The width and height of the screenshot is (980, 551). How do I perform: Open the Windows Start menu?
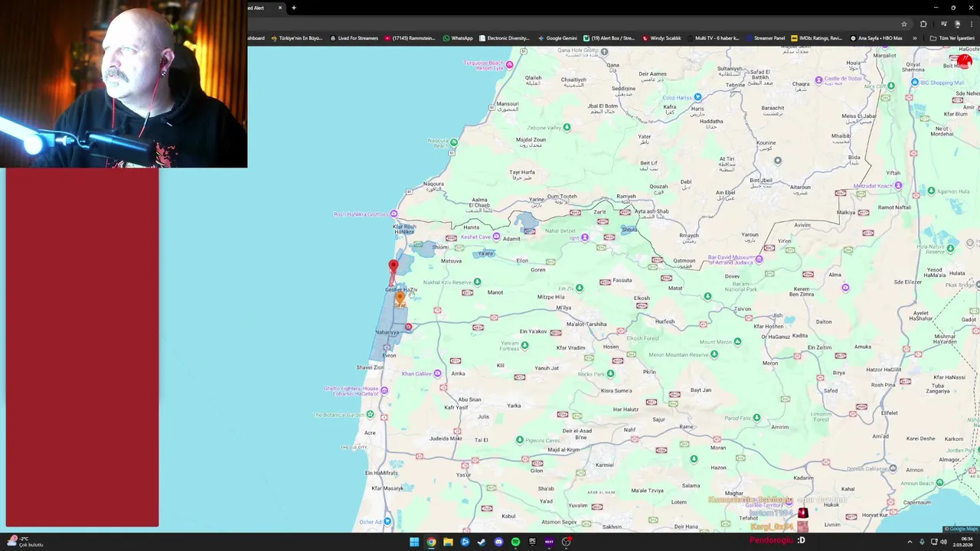click(x=414, y=542)
